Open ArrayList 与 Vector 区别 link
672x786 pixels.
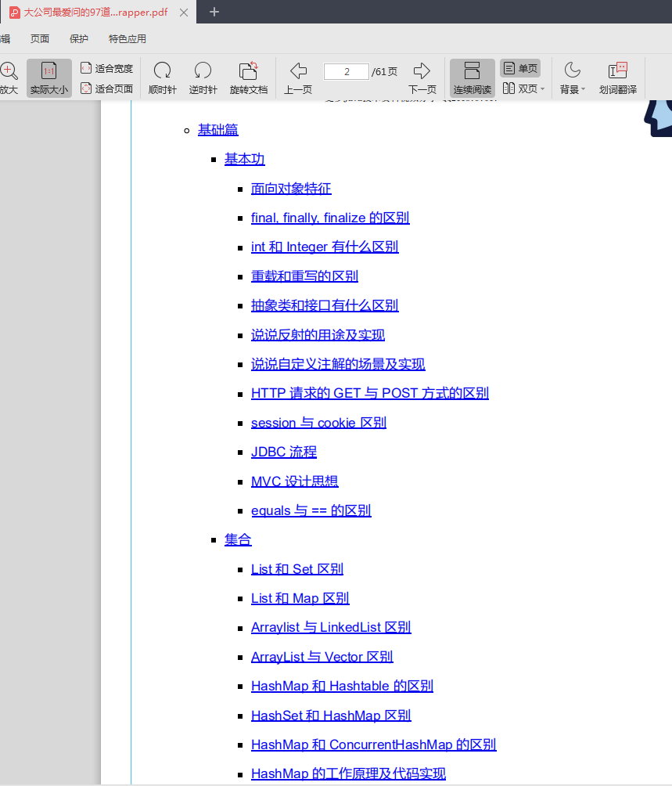click(x=322, y=657)
